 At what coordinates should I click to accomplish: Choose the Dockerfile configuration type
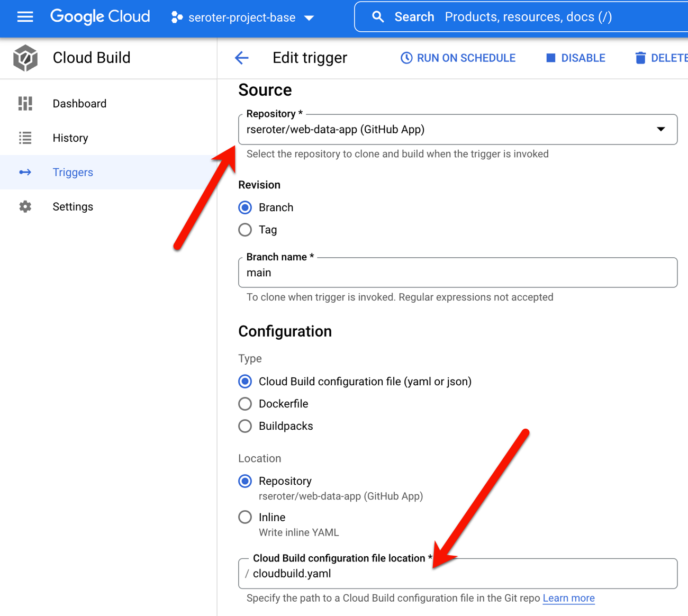[x=245, y=404]
